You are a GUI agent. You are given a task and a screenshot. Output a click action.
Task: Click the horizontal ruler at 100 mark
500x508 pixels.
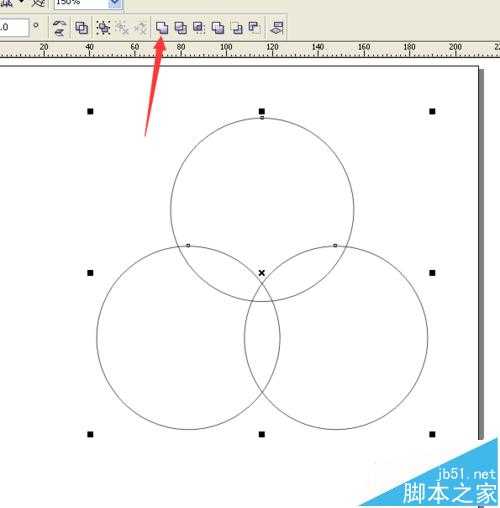click(226, 49)
